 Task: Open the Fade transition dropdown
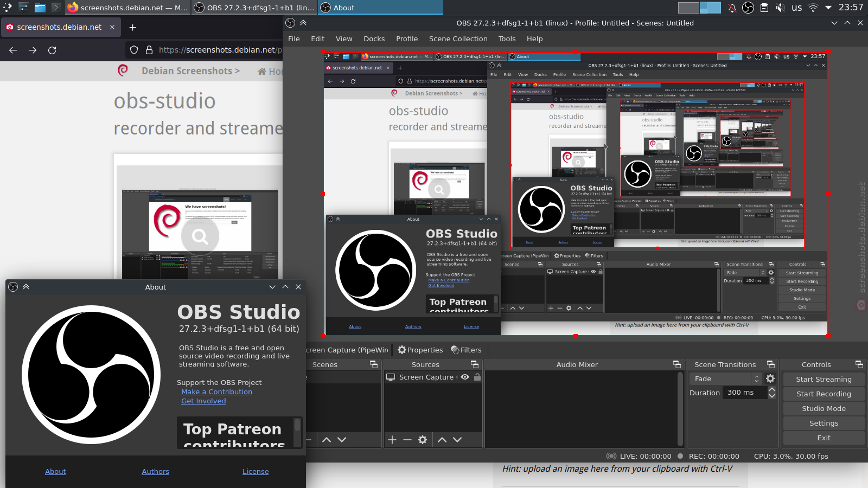tap(725, 379)
